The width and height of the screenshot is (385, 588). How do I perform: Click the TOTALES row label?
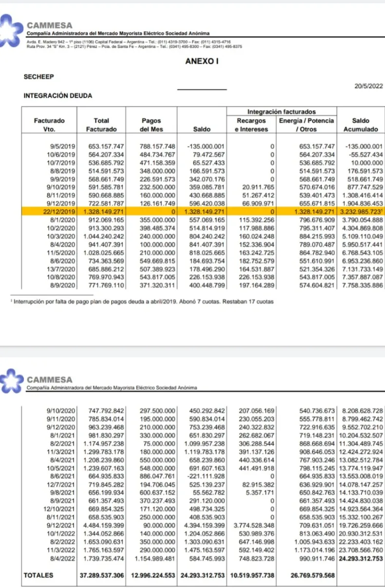click(38, 575)
